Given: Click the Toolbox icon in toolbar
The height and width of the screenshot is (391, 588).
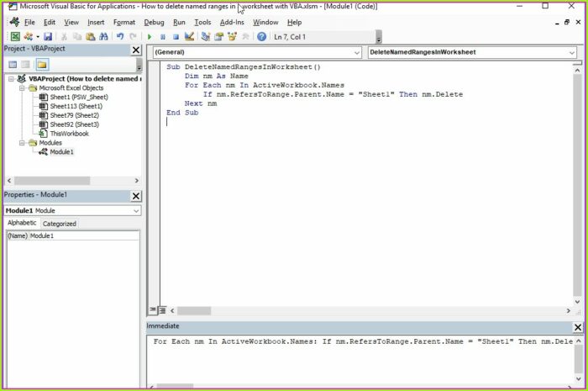Looking at the screenshot, I should [x=245, y=37].
